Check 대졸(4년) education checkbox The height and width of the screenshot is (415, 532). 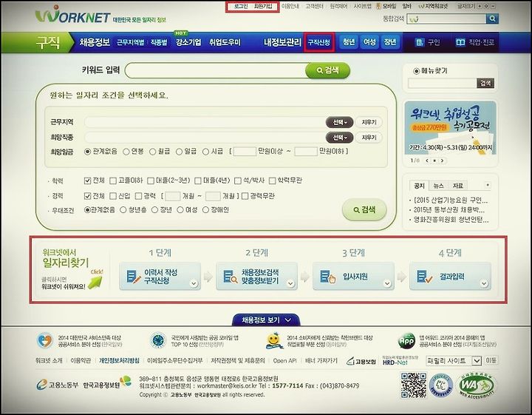pyautogui.click(x=198, y=180)
